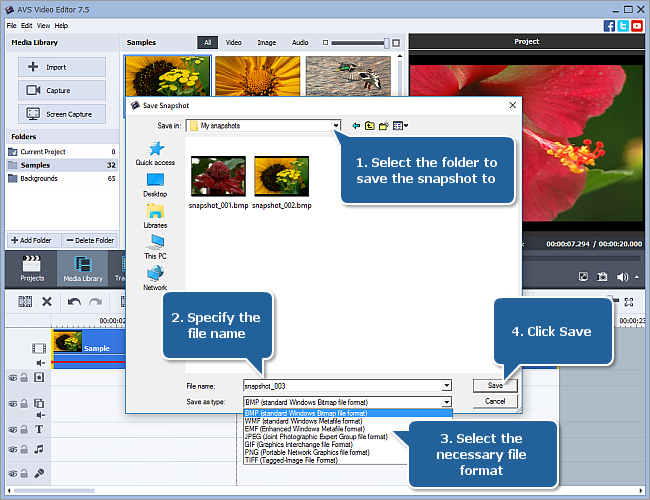This screenshot has width=650, height=500.
Task: Toggle visibility of music track
Action: (x=13, y=449)
